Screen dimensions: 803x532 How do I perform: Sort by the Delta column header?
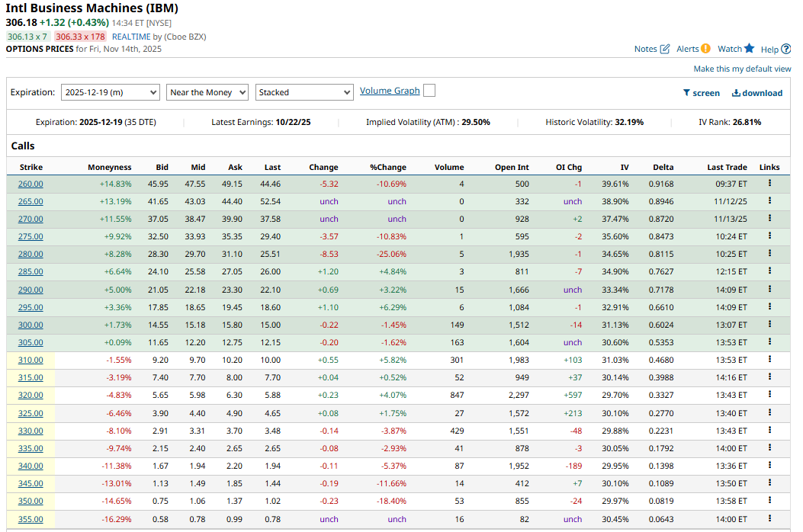tap(663, 167)
